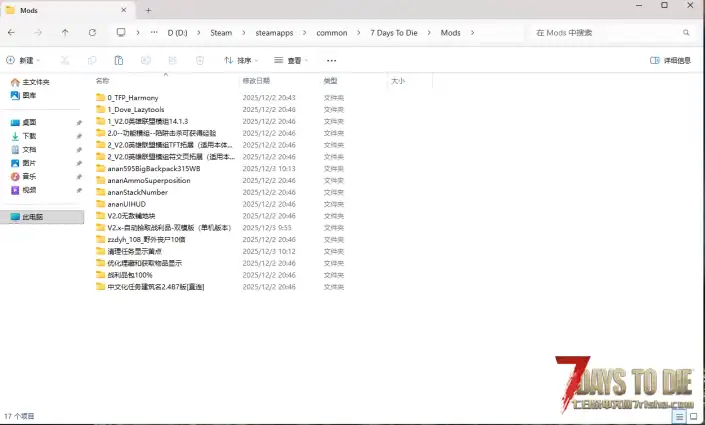Switch to details list view icon
This screenshot has height=425, width=705.
click(679, 416)
